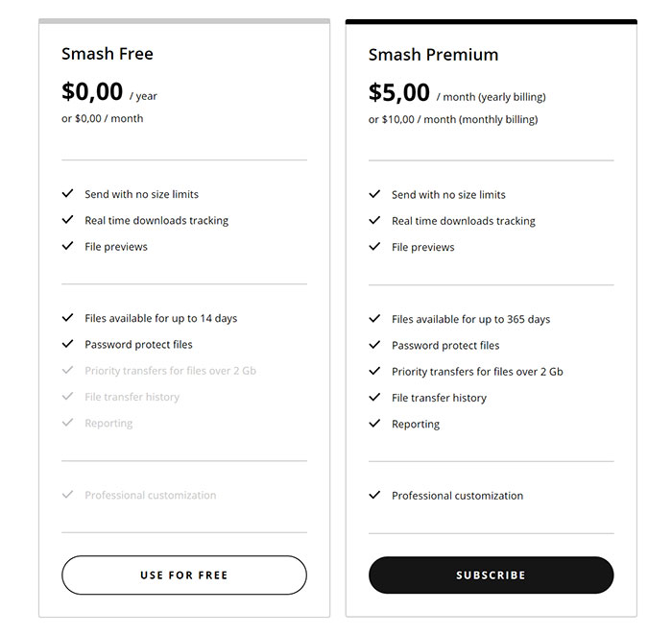Screen dimensions: 672x636
Task: Click 'or $10,00 / month (monthly billing)' text
Action: coord(453,120)
